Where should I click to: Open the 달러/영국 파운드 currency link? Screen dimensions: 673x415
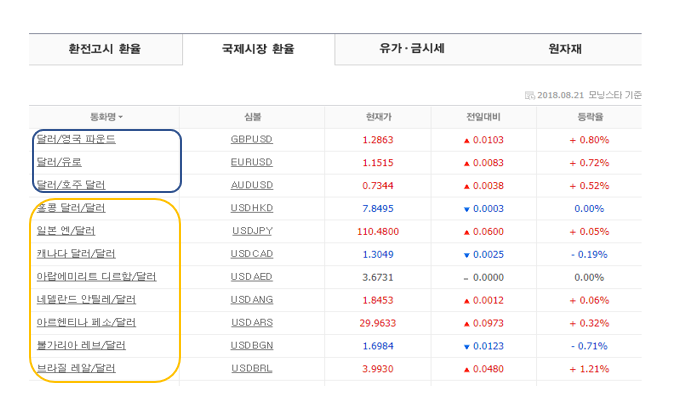(x=76, y=139)
